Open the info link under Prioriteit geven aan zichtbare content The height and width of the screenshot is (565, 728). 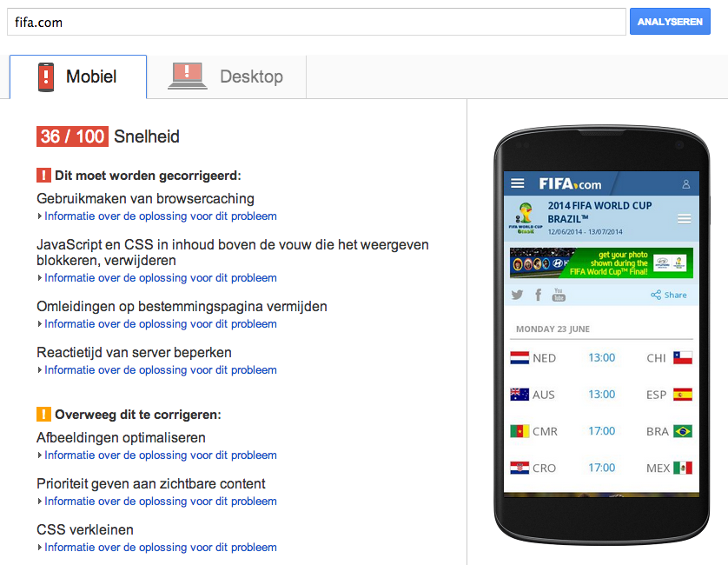[x=160, y=502]
